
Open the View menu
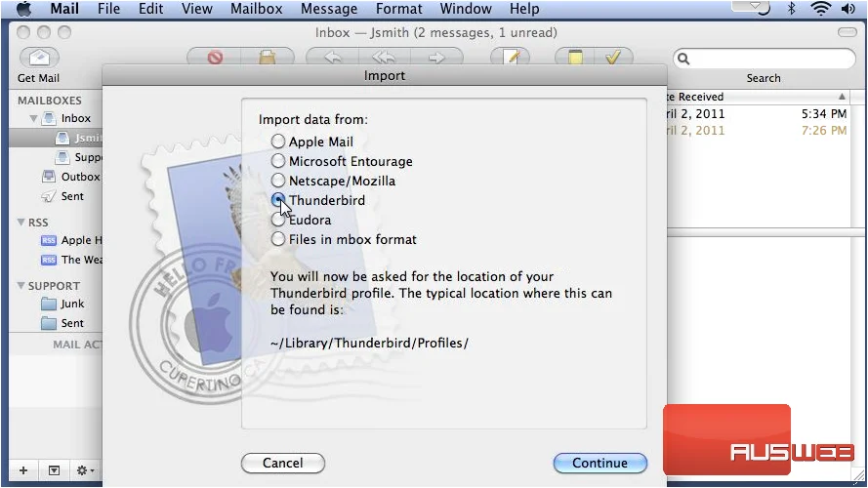point(197,9)
